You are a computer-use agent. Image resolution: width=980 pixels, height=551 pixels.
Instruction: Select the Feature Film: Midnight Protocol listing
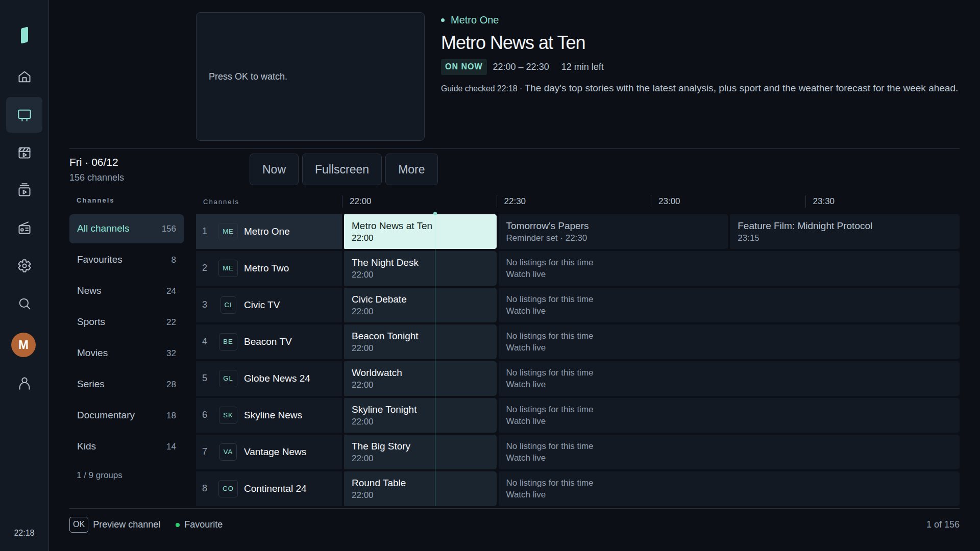845,232
